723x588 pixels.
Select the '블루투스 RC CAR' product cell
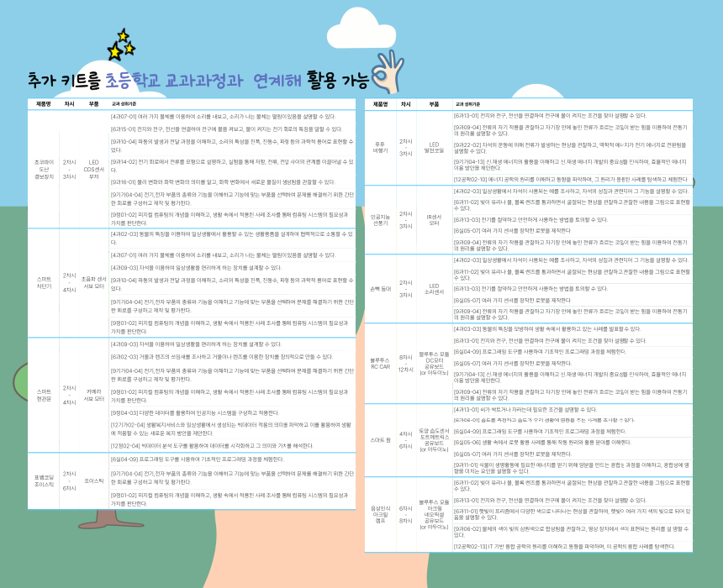point(380,363)
